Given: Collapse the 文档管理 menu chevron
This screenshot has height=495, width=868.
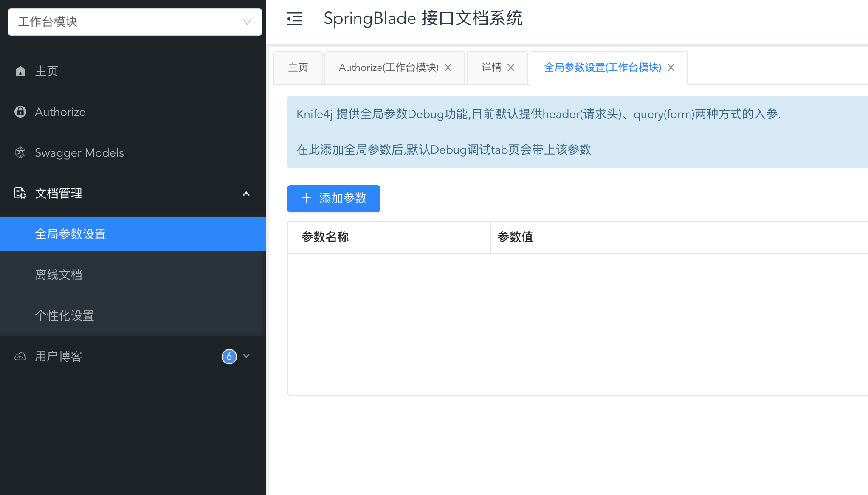Looking at the screenshot, I should 246,194.
